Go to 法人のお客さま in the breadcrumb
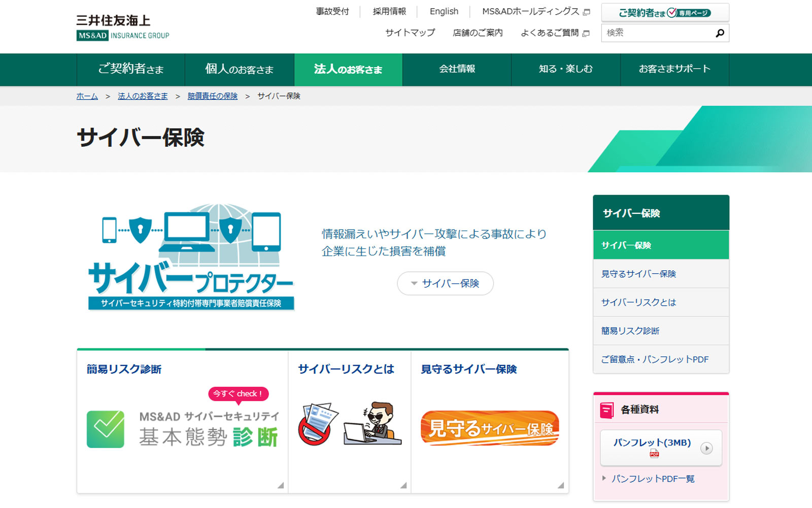 [143, 96]
